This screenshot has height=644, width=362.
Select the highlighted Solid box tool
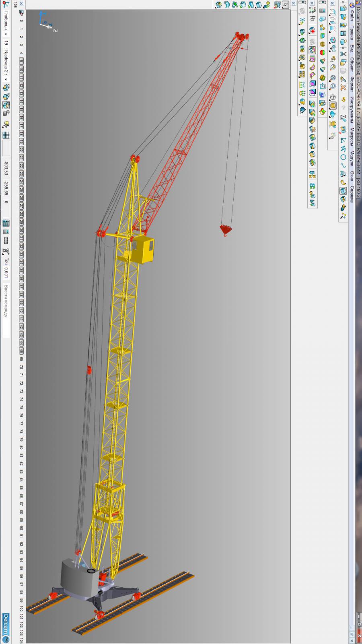click(x=343, y=191)
